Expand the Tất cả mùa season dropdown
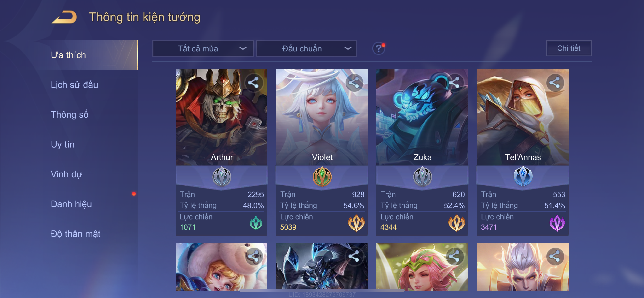This screenshot has width=644, height=298. 203,48
